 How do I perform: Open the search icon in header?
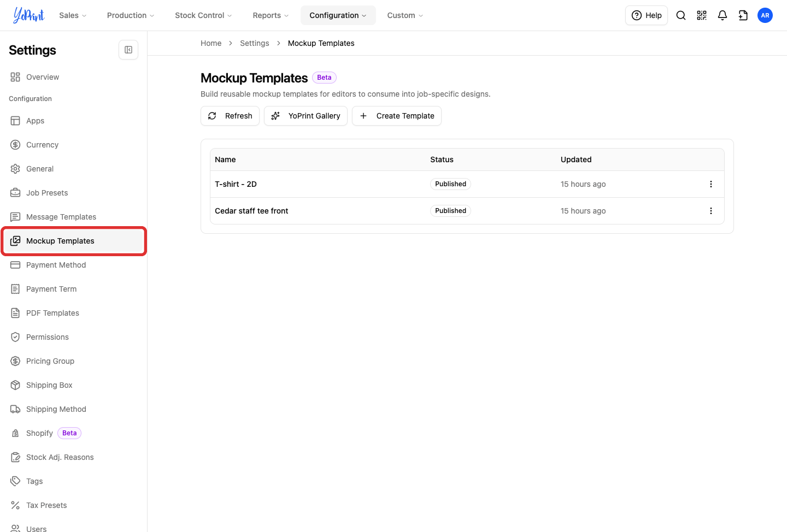point(681,15)
